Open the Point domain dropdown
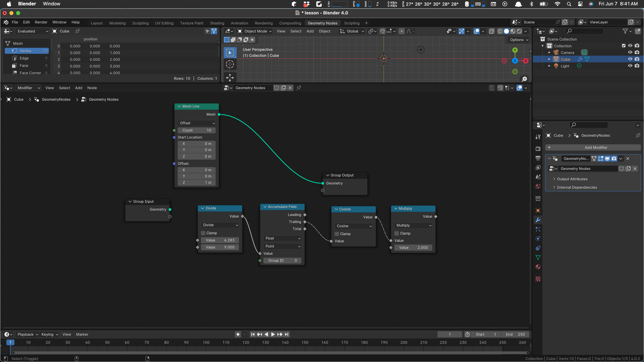The width and height of the screenshot is (644, 362). [282, 246]
